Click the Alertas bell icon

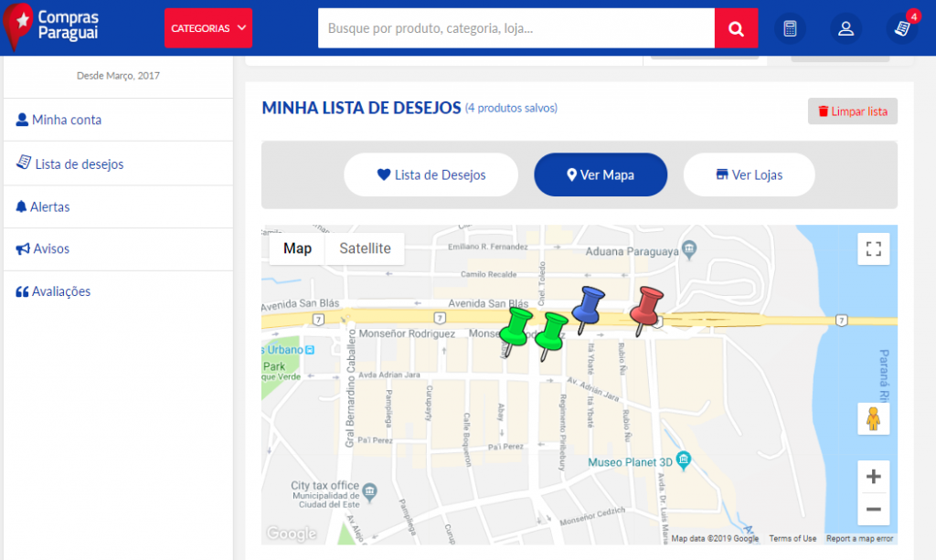[x=20, y=206]
